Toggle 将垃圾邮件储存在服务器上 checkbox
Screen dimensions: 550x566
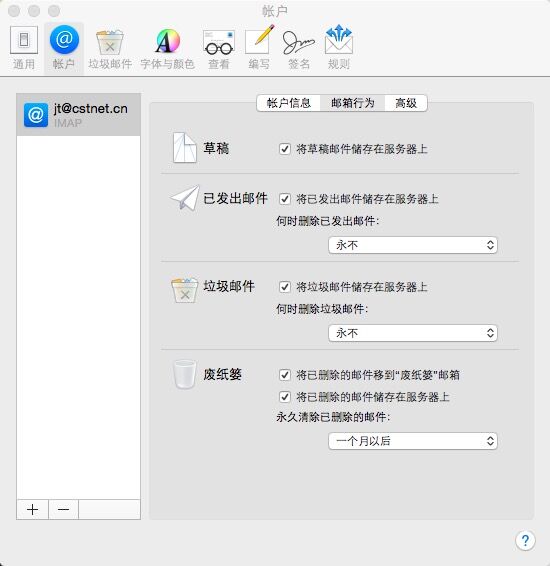[285, 287]
